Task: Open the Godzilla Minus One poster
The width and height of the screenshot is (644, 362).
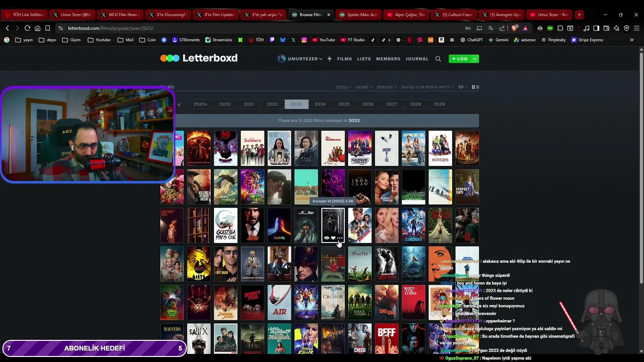Action: tap(225, 225)
